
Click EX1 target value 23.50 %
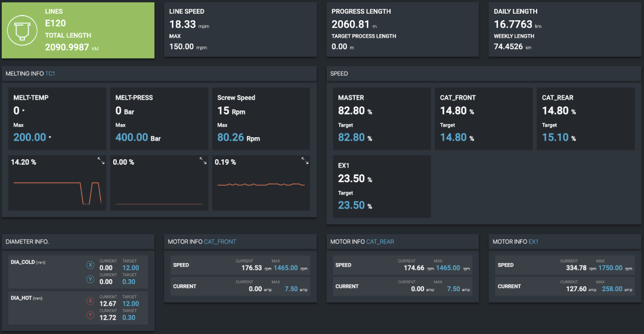click(x=355, y=205)
